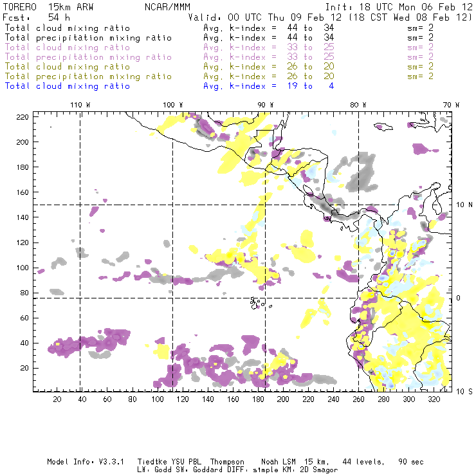The image size is (476, 476).
Task: Click the "110 W" longitude label
Action: (x=80, y=105)
